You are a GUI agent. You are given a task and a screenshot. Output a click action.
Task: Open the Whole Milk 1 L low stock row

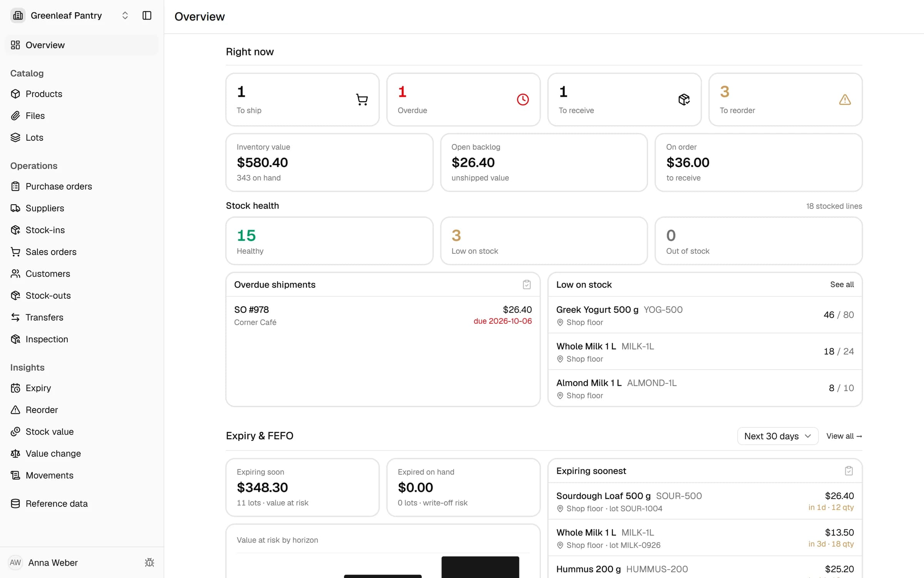pos(705,351)
